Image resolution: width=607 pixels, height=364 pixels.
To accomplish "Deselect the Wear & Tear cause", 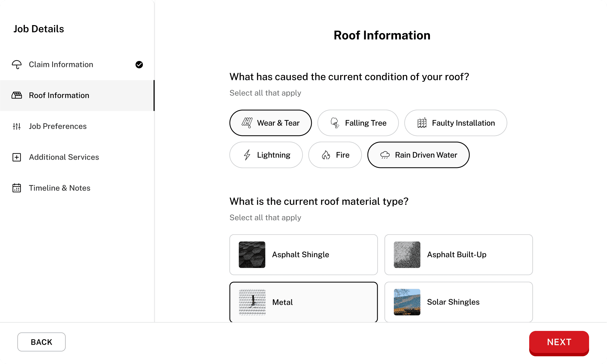I will point(270,123).
